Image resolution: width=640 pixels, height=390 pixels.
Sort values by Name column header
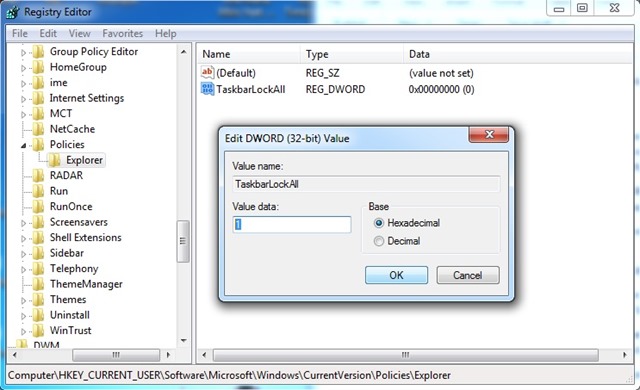tap(249, 54)
